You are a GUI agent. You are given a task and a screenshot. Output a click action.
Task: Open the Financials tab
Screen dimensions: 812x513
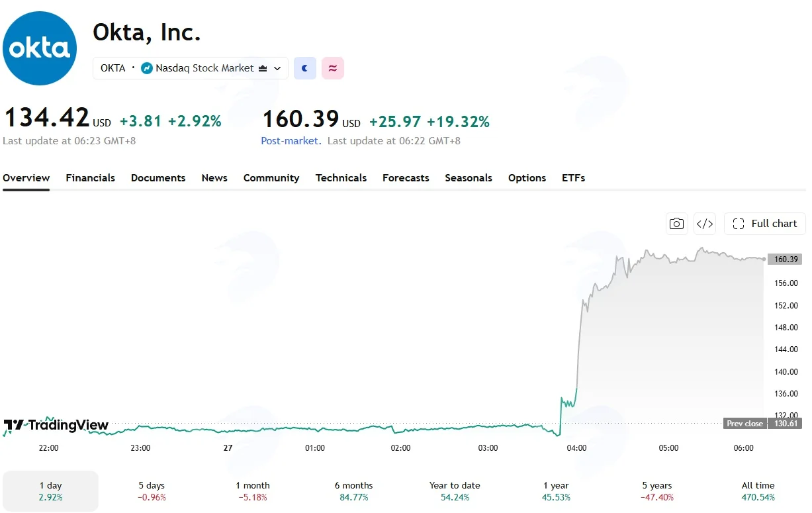click(x=91, y=178)
